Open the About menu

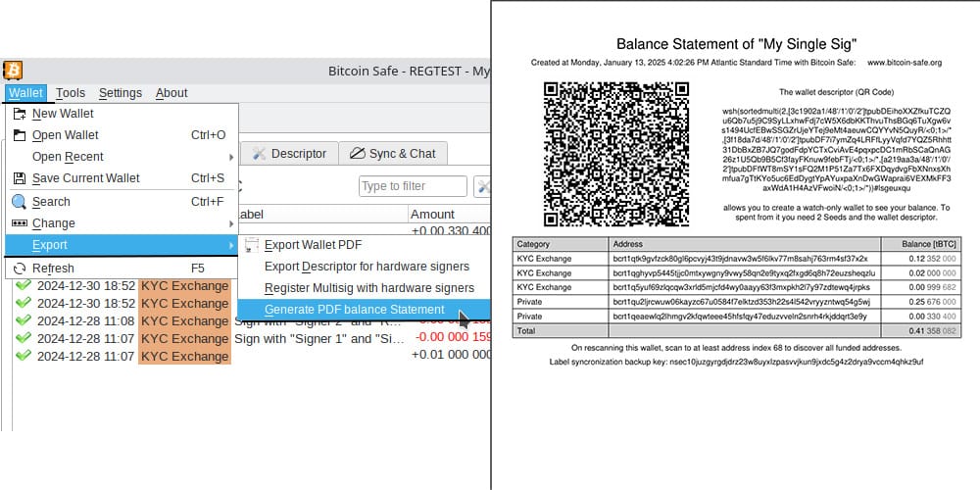[171, 93]
